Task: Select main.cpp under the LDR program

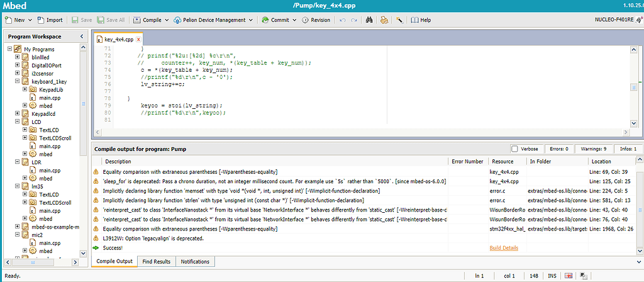Action: pos(48,170)
